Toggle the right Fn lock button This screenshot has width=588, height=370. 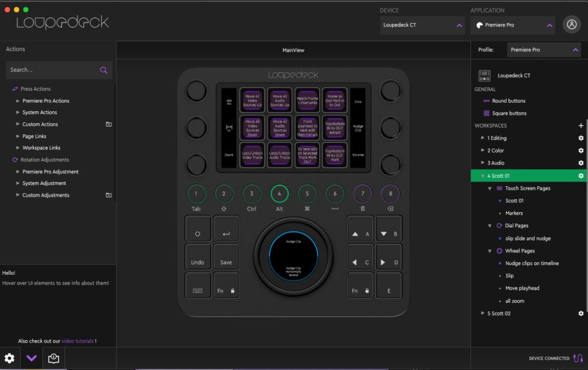360,286
